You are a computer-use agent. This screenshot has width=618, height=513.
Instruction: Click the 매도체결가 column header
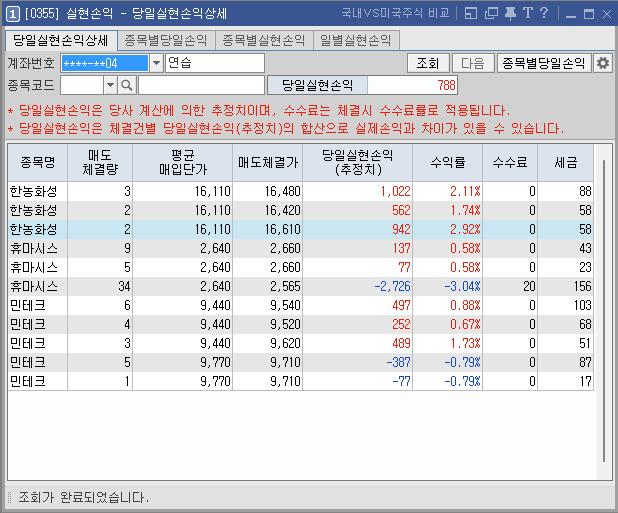point(268,162)
